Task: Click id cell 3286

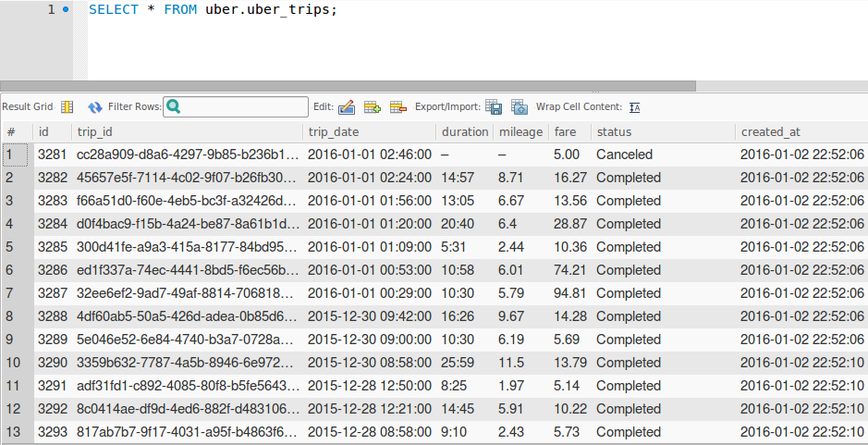Action: pos(53,270)
